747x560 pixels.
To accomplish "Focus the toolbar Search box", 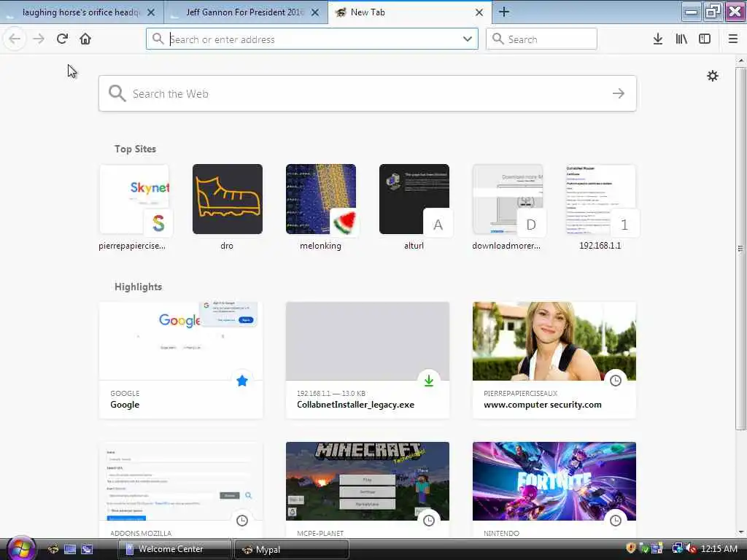I will [x=541, y=39].
